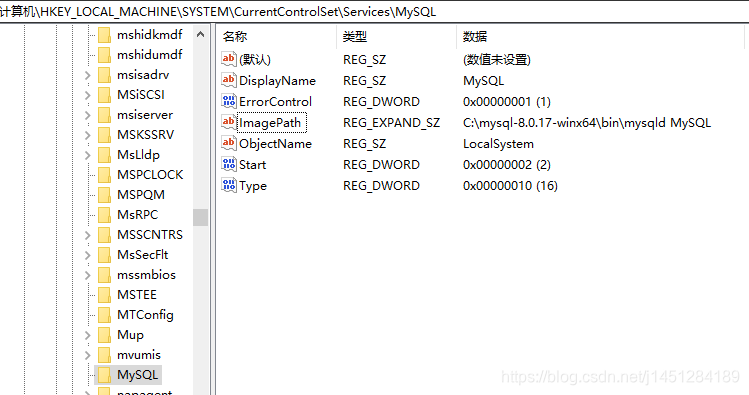
Task: Select the Type value name
Action: click(253, 186)
